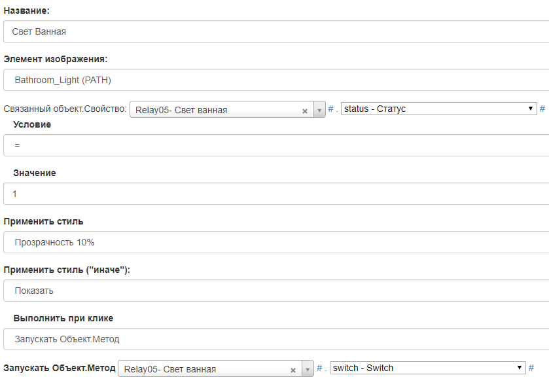The image size is (549, 392).
Task: Click the method object 'Relay05- Свет ванная' text
Action: tap(170, 369)
